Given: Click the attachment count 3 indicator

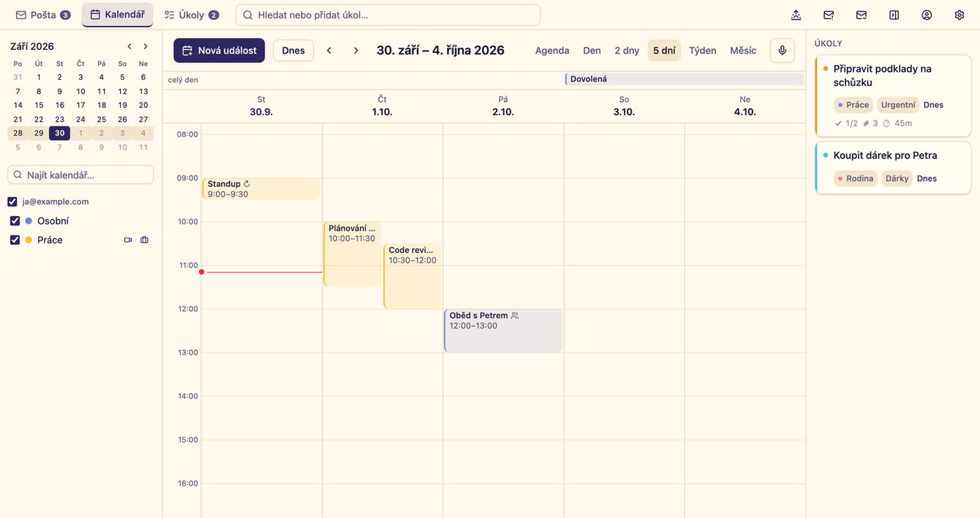Looking at the screenshot, I should 871,123.
